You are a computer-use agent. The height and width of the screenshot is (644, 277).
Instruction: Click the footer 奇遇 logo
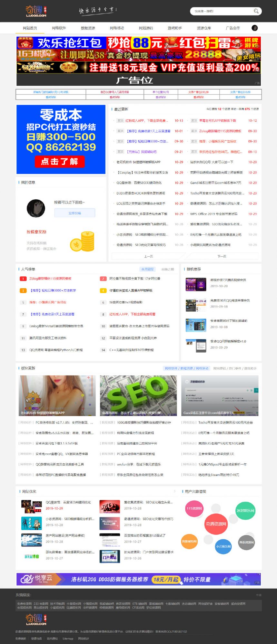pyautogui.click(x=36, y=619)
